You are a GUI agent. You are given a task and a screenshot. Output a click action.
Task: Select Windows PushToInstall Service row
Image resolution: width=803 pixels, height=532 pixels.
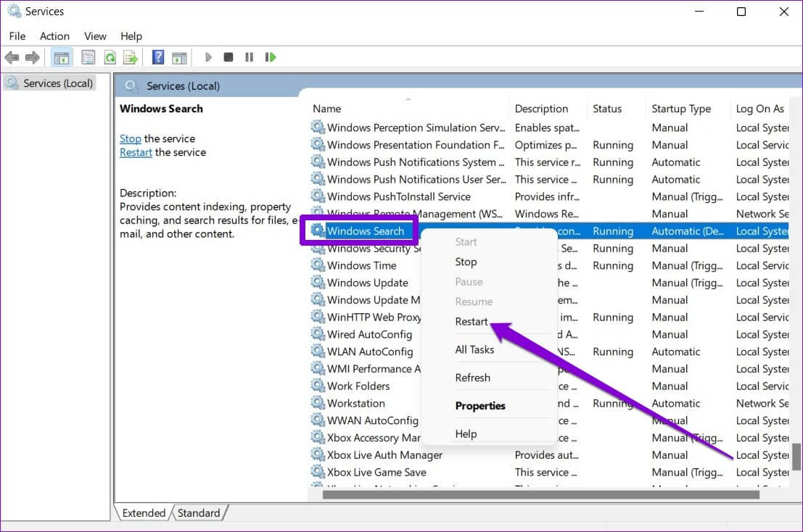549,196
